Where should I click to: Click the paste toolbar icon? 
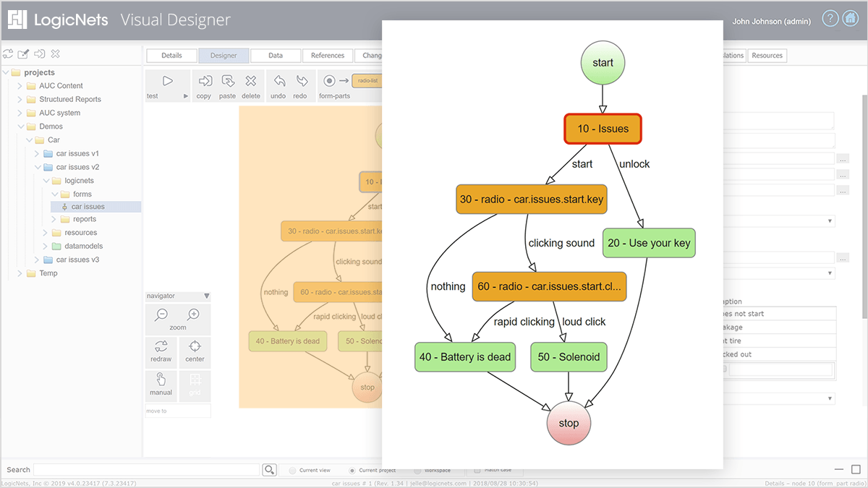tap(228, 81)
